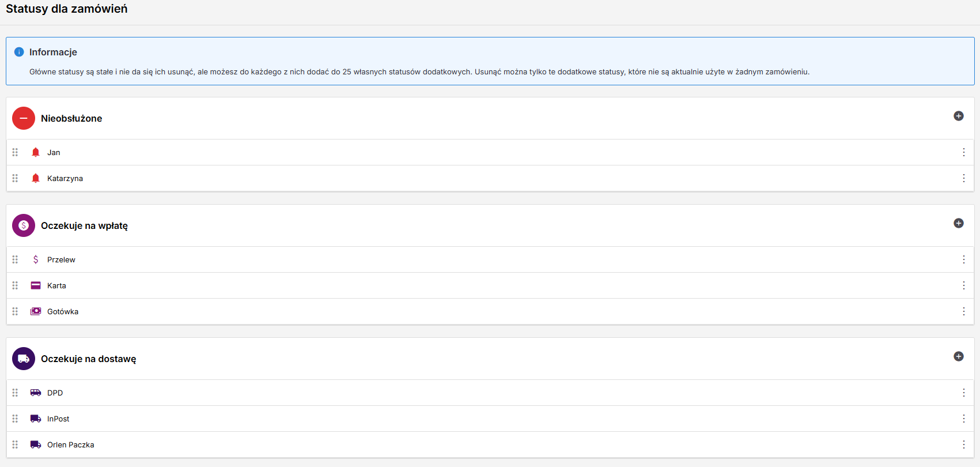The image size is (980, 467).
Task: Click the drag handle next to DPD
Action: (15, 393)
